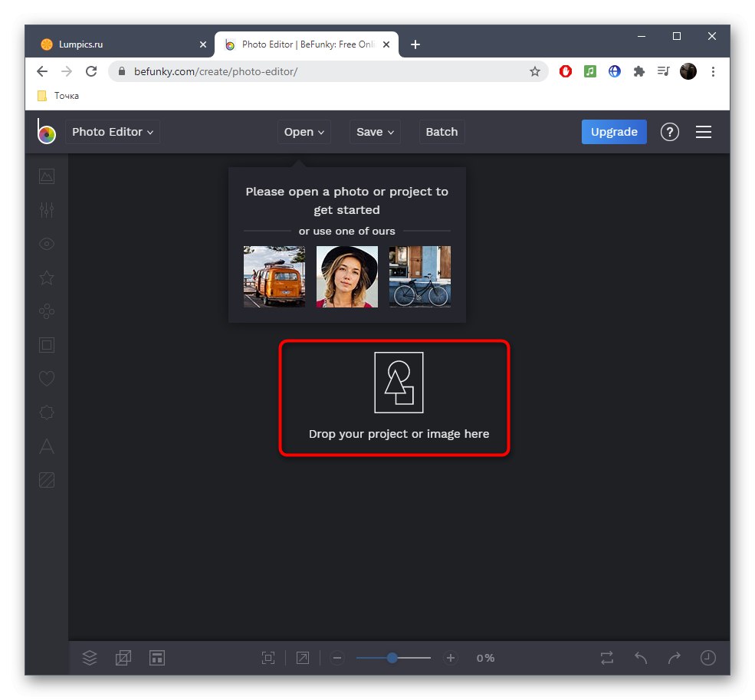Click the compare/swap arrows icon in bottom bar
The width and height of the screenshot is (755, 700).
click(607, 658)
